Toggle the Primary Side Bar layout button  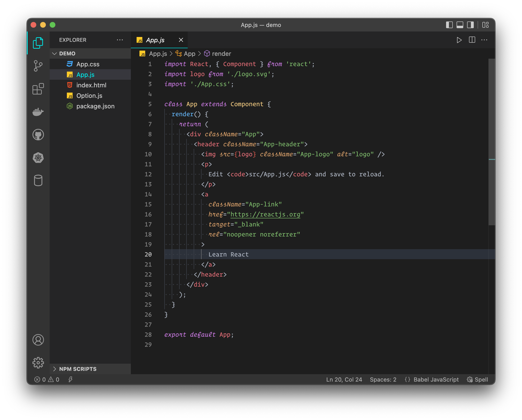pos(449,25)
